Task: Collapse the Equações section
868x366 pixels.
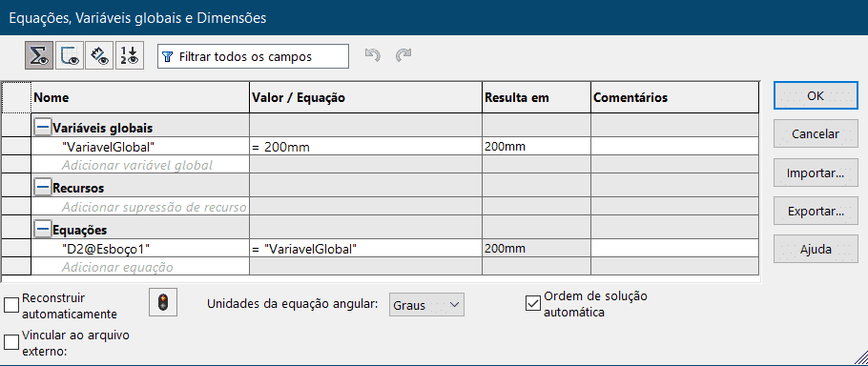Action: (42, 229)
